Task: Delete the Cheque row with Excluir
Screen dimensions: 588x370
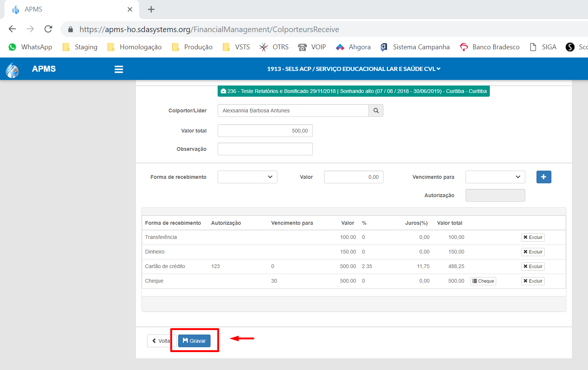Action: pyautogui.click(x=533, y=281)
